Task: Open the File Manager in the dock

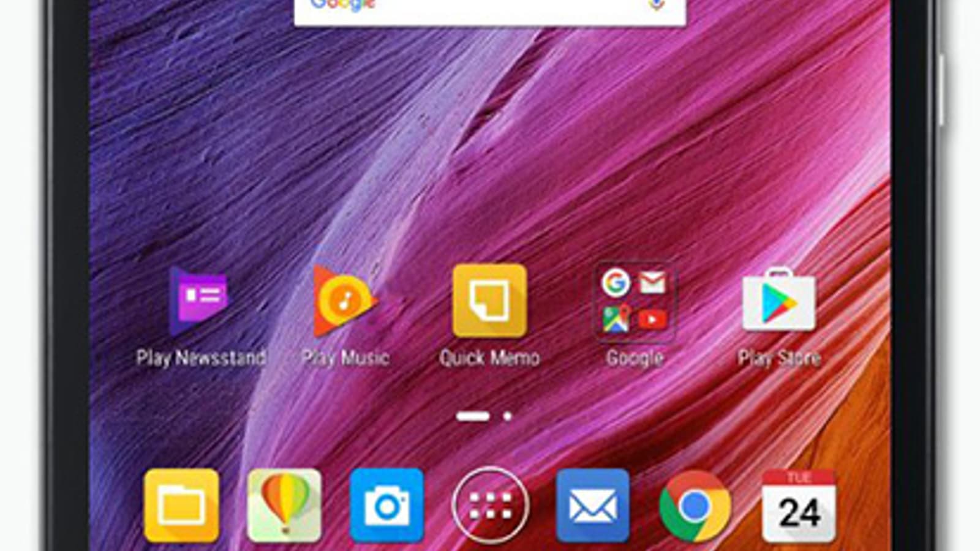Action: [x=181, y=506]
